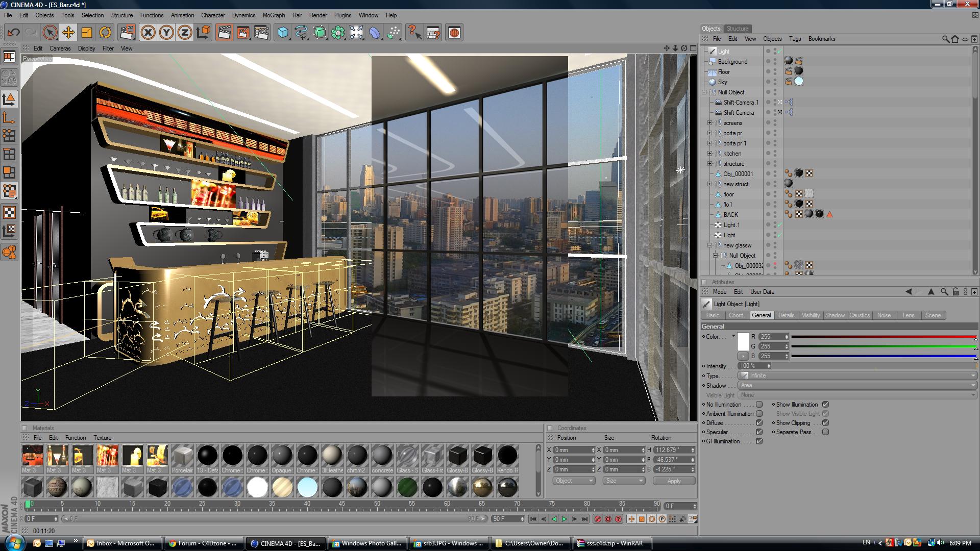The image size is (980, 551).
Task: Click the Undo arrow icon
Action: [13, 33]
